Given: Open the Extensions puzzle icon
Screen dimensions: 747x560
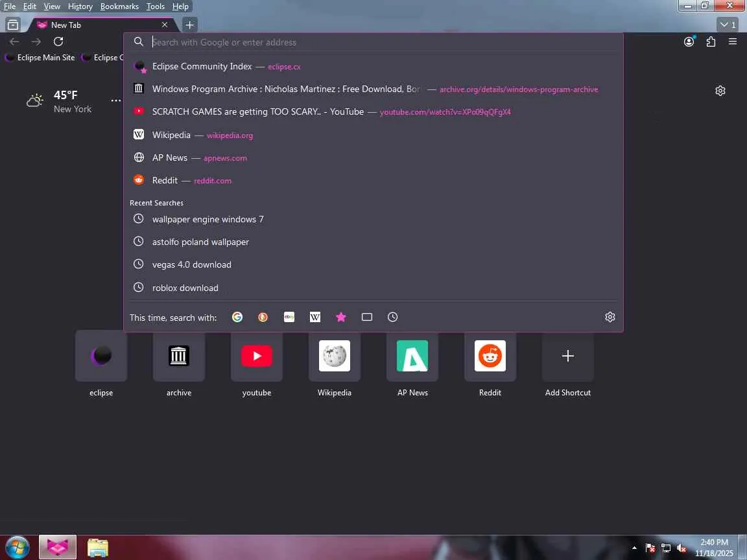Looking at the screenshot, I should [x=711, y=42].
